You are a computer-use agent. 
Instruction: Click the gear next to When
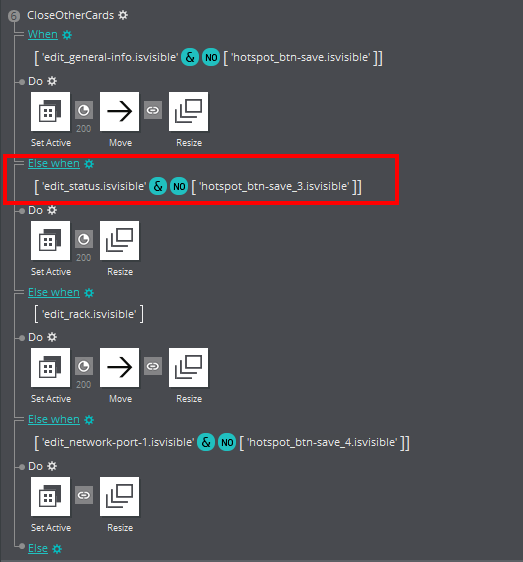pyautogui.click(x=67, y=35)
